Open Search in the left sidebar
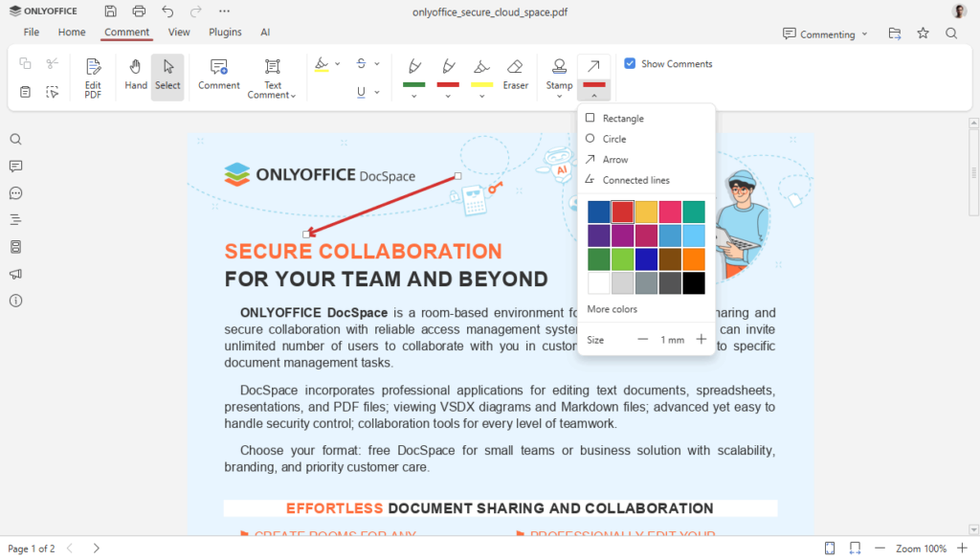 [x=15, y=139]
